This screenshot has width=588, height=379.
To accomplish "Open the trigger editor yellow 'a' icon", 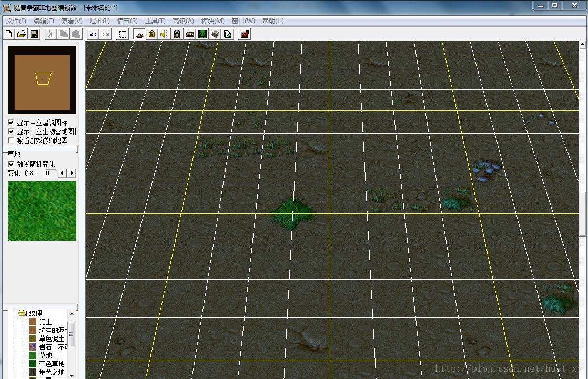I will 152,35.
